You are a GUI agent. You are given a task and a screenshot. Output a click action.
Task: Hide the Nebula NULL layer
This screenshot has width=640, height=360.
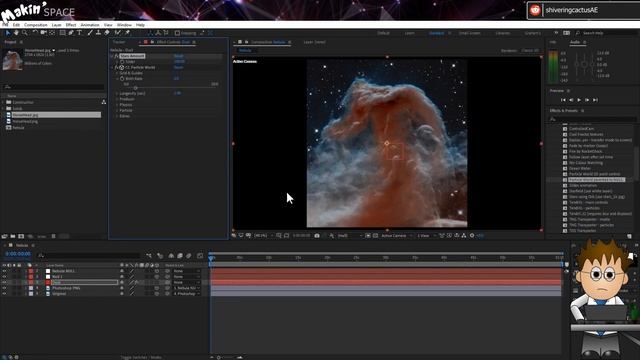(4, 271)
